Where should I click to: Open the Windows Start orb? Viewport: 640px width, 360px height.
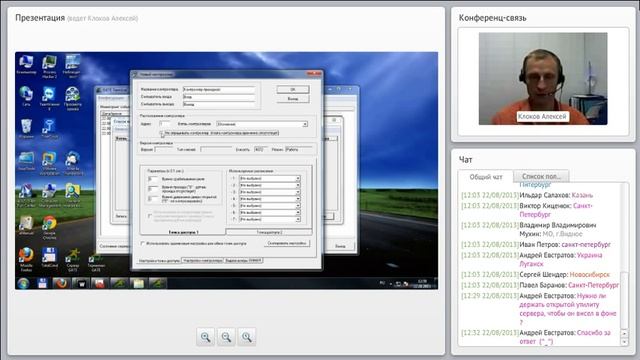coord(23,283)
